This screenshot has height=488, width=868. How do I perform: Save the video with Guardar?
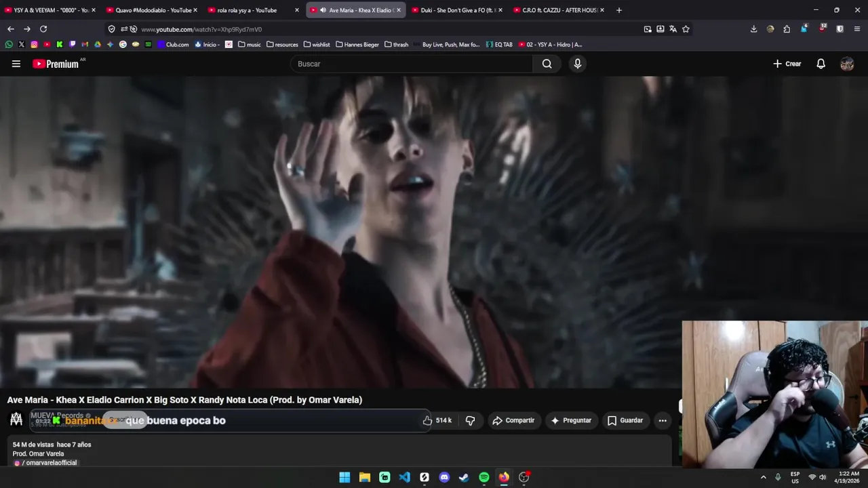[625, 420]
